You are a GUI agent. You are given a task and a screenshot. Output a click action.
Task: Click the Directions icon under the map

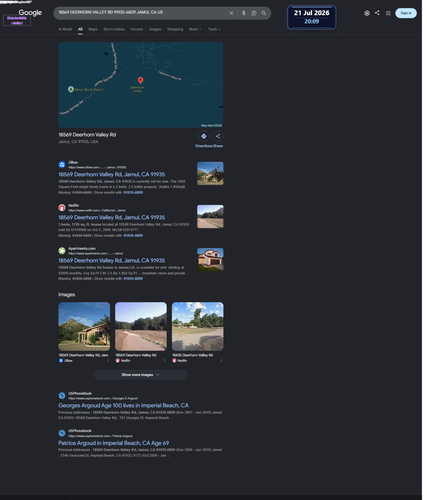pyautogui.click(x=204, y=136)
